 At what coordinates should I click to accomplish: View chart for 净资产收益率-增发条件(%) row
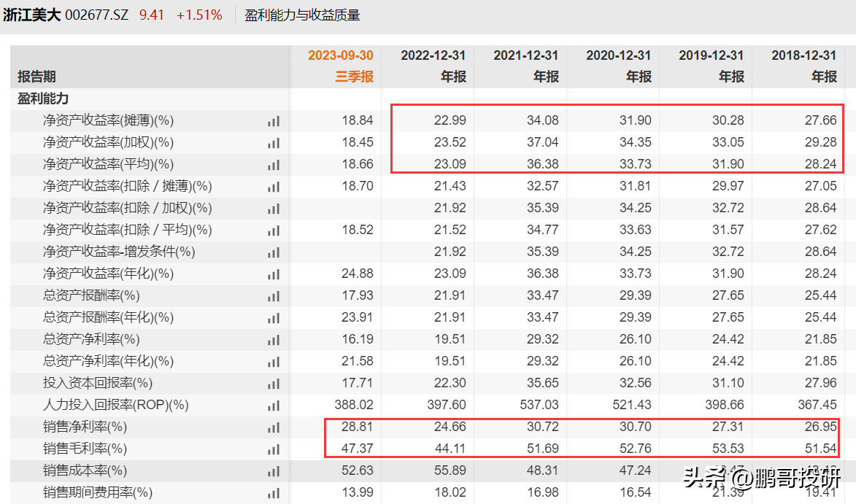pyautogui.click(x=274, y=252)
